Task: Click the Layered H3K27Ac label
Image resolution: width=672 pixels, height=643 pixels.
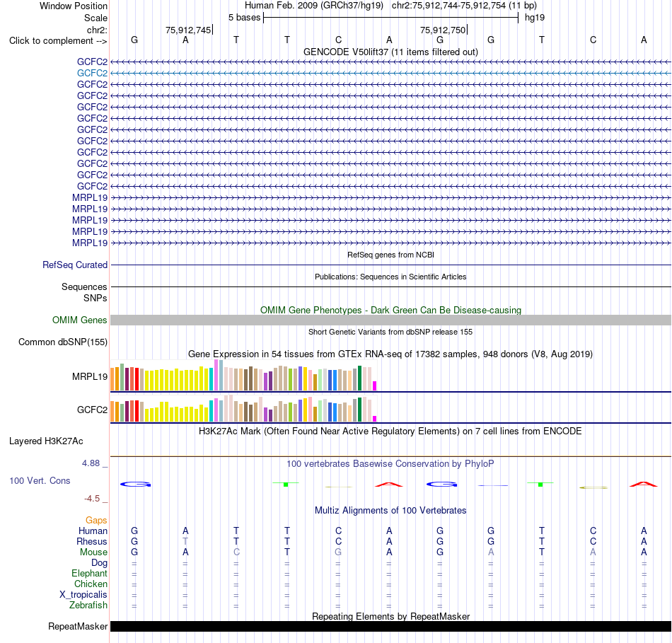Action: coord(46,441)
